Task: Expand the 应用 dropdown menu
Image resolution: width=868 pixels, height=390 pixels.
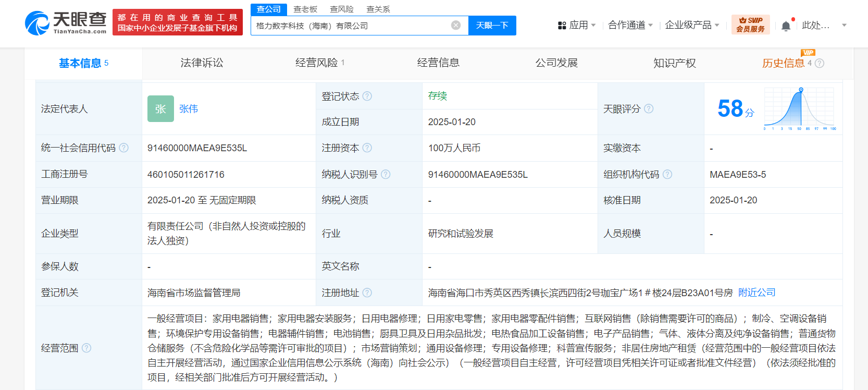Action: pos(577,25)
